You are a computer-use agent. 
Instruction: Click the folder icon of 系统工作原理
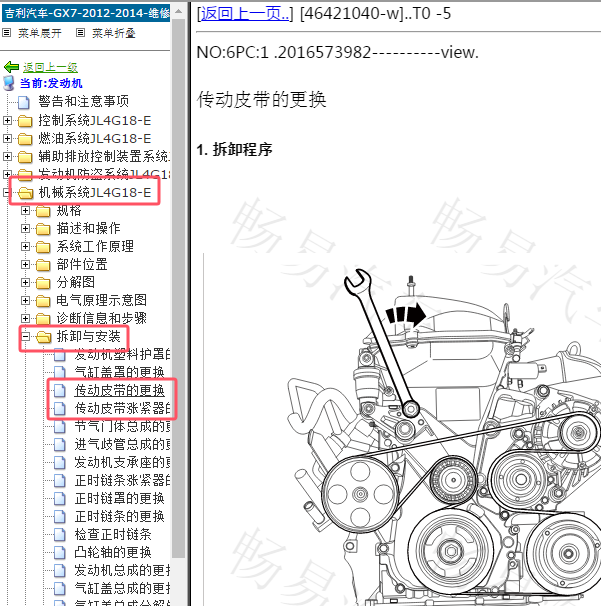pos(43,247)
